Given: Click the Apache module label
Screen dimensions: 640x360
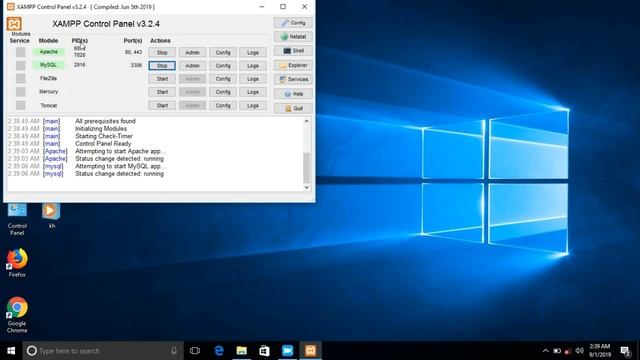Looking at the screenshot, I should coord(49,52).
